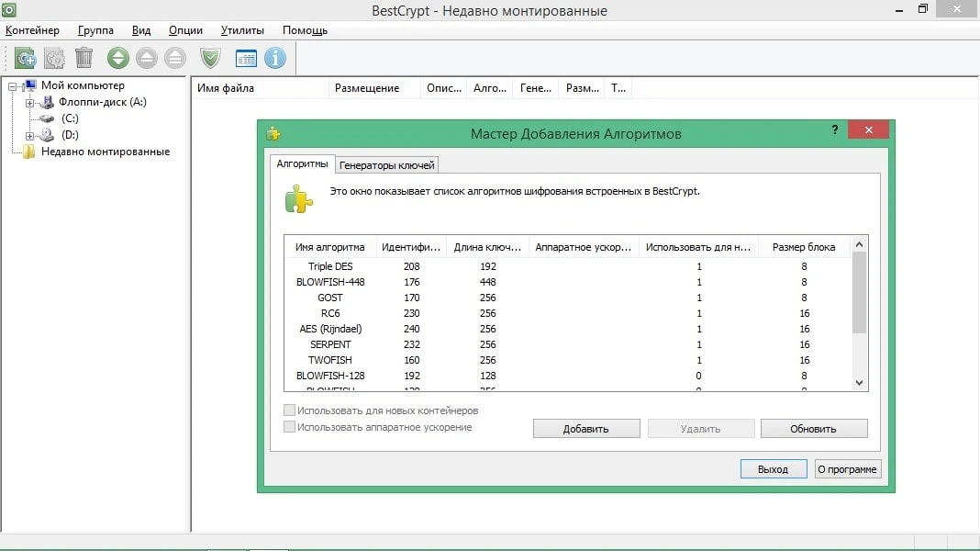This screenshot has height=551, width=980.
Task: Select the RC6 algorithm row
Action: (x=568, y=313)
